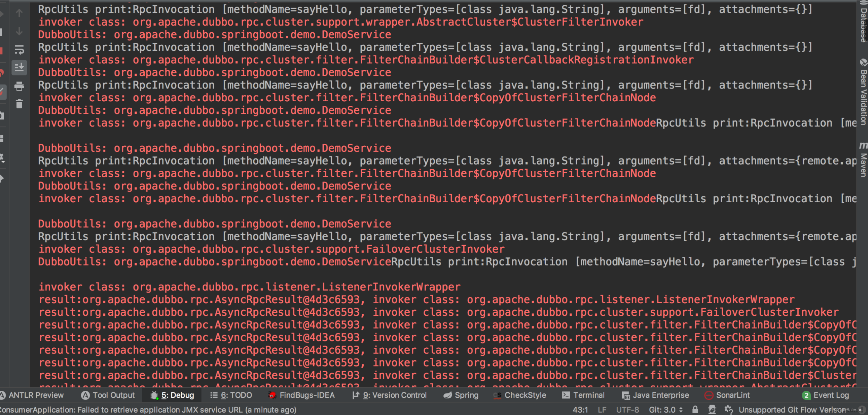The height and width of the screenshot is (415, 868).
Task: Open the Event Log panel
Action: click(x=826, y=395)
